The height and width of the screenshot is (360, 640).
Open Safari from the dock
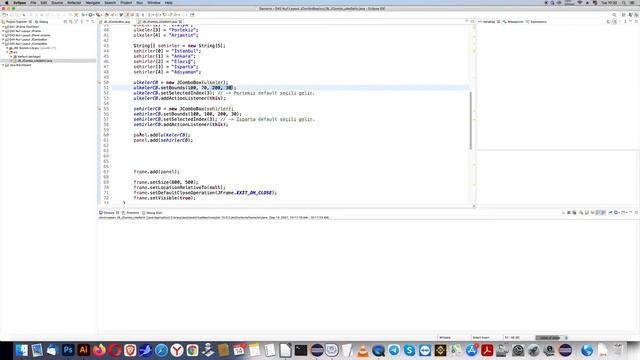(x=161, y=350)
